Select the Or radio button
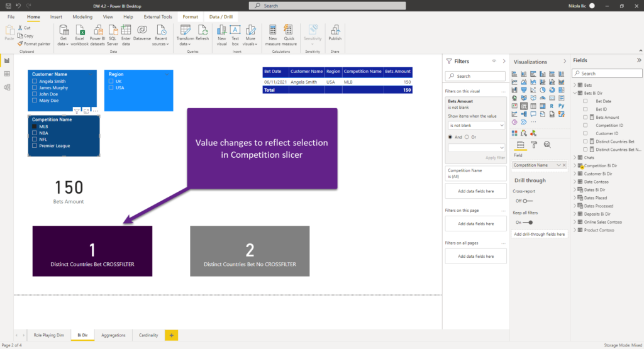 pyautogui.click(x=467, y=137)
